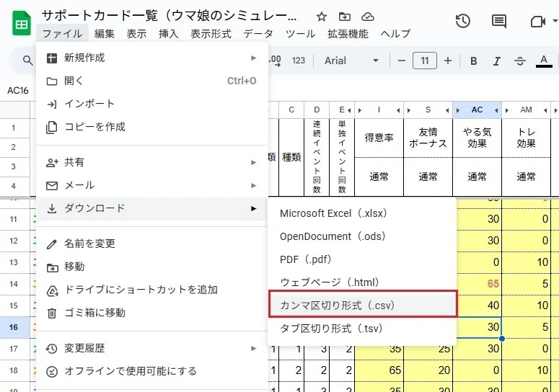Image resolution: width=559 pixels, height=392 pixels.
Task: Click the font size field showing 11
Action: (425, 61)
